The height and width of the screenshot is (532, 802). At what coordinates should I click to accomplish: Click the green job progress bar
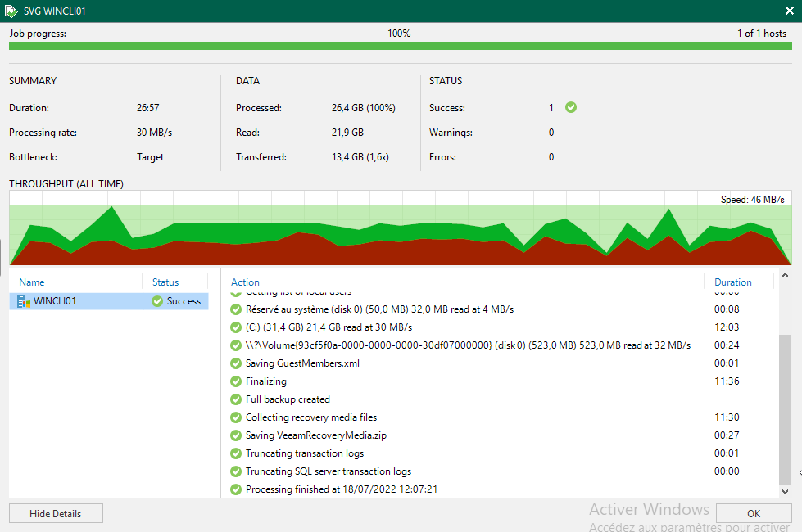(x=401, y=46)
